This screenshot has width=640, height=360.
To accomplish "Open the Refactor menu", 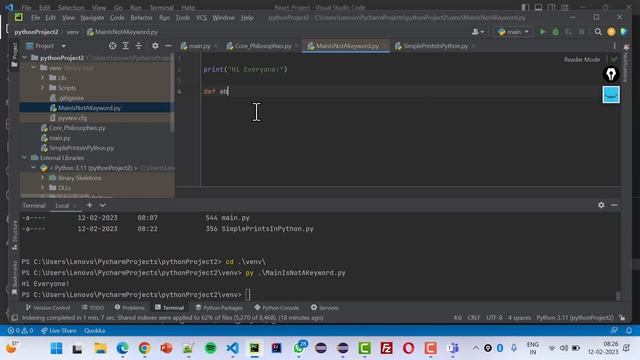I will click(141, 18).
